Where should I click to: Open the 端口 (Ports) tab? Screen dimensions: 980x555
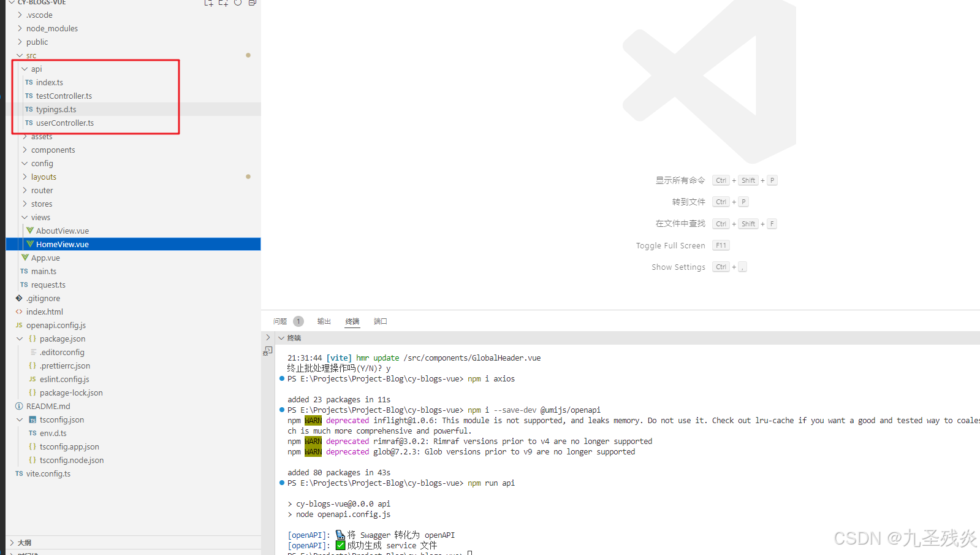click(381, 321)
